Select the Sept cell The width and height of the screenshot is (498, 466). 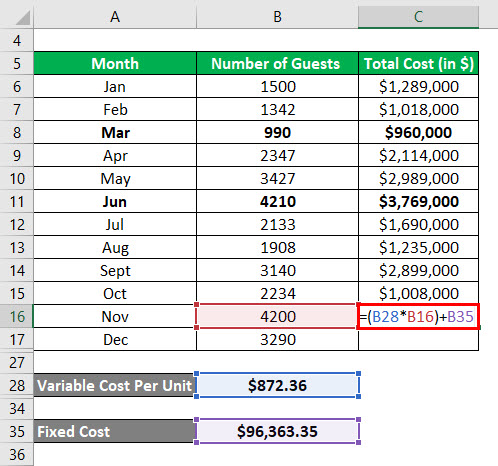(115, 270)
